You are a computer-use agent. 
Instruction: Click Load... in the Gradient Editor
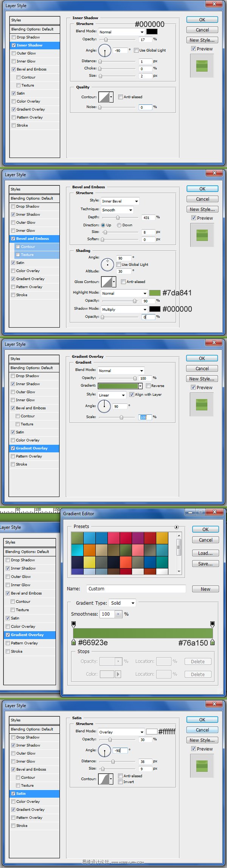coord(205,553)
